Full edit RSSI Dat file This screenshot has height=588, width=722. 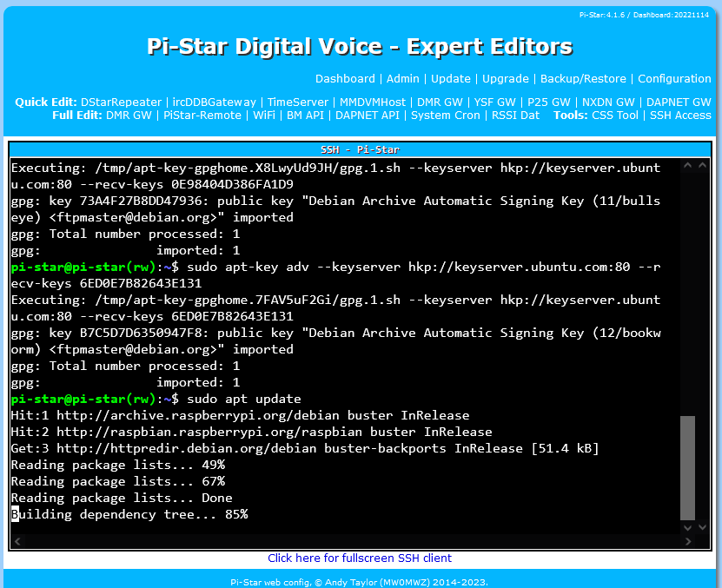click(515, 116)
